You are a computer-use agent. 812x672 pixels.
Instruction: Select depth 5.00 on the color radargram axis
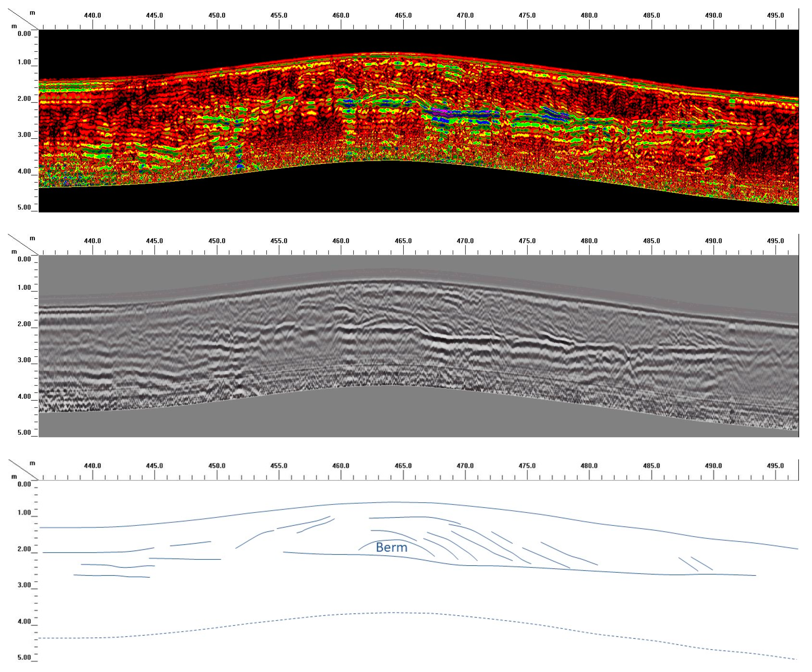24,207
